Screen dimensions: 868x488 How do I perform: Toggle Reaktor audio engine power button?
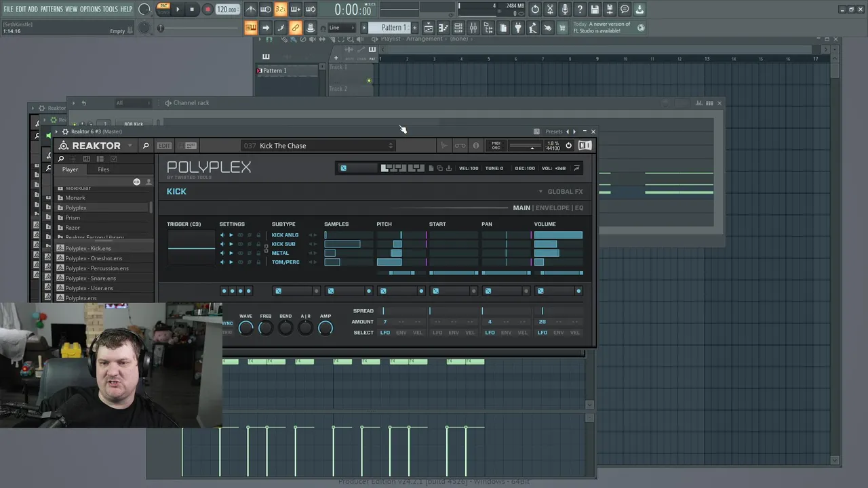pyautogui.click(x=568, y=146)
